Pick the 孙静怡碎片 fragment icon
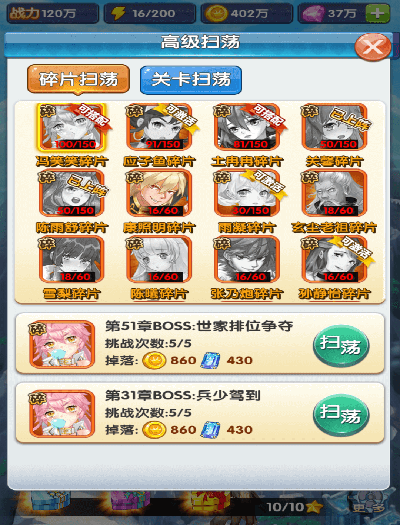The height and width of the screenshot is (525, 400). click(334, 259)
